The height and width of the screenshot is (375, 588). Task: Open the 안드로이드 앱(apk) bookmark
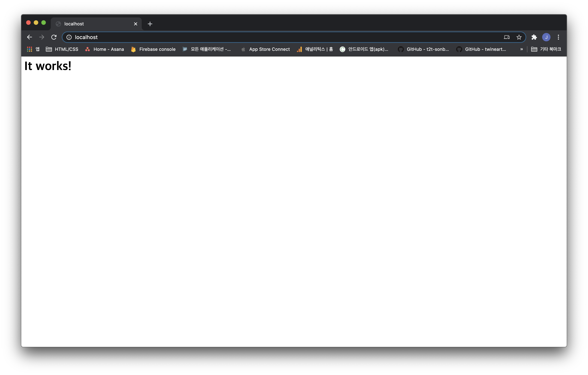click(x=364, y=49)
